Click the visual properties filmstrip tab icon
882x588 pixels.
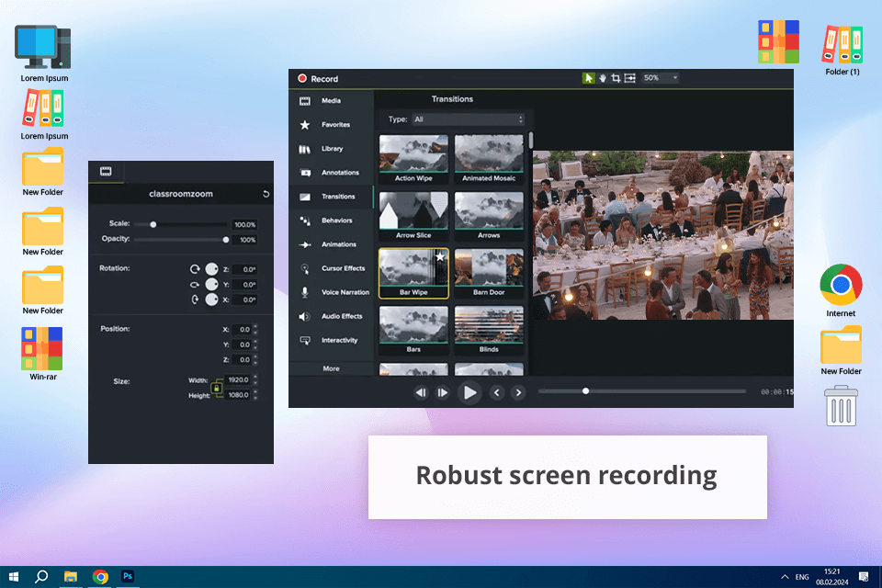click(x=106, y=172)
